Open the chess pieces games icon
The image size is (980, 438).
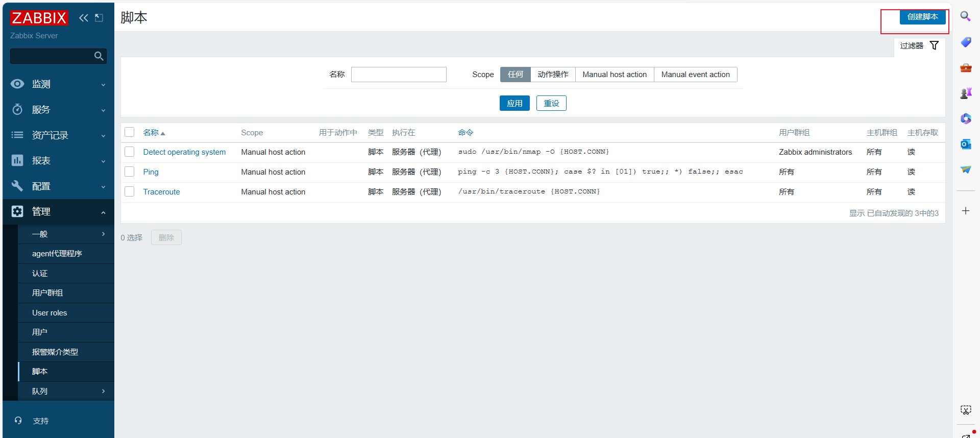(966, 93)
